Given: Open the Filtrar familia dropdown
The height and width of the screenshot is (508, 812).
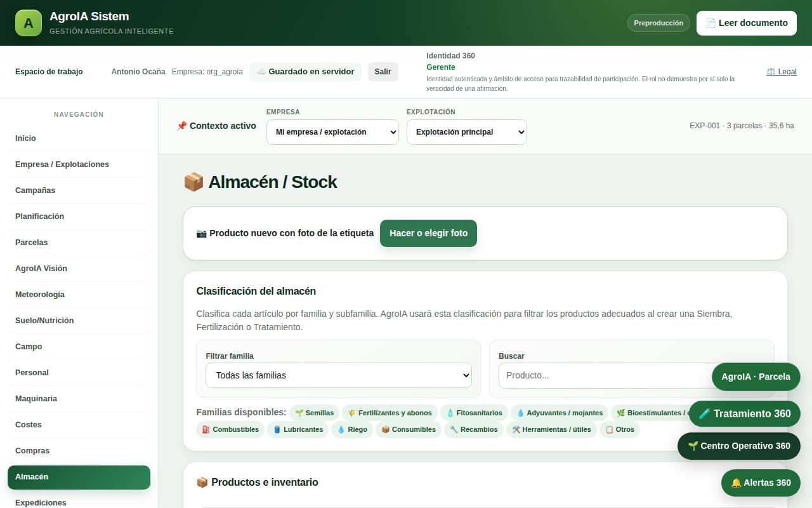Looking at the screenshot, I should (x=339, y=375).
